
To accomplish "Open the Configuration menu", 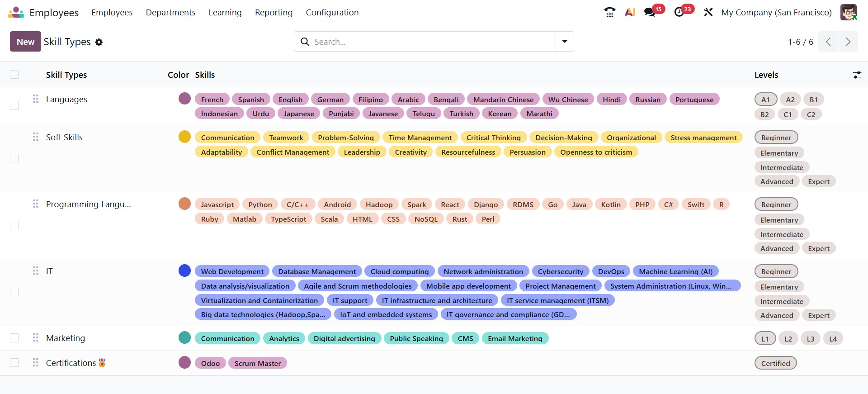I will click(332, 12).
